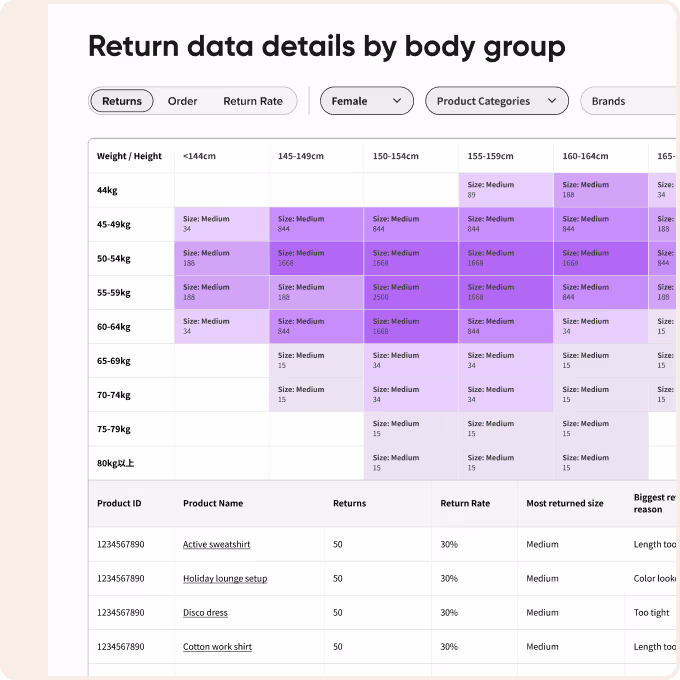Screen dimensions: 680x680
Task: Click the 150-154cm column header
Action: [396, 156]
